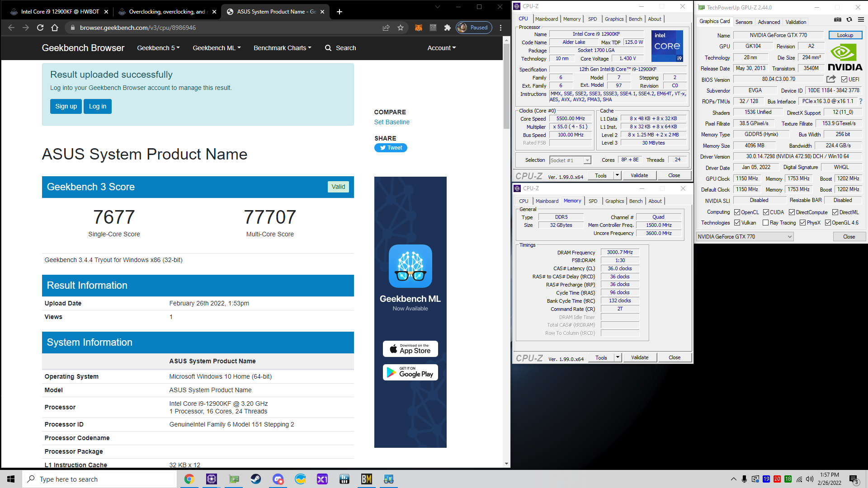Open BenchMate (BM) from the taskbar
This screenshot has width=868, height=488.
[x=366, y=479]
